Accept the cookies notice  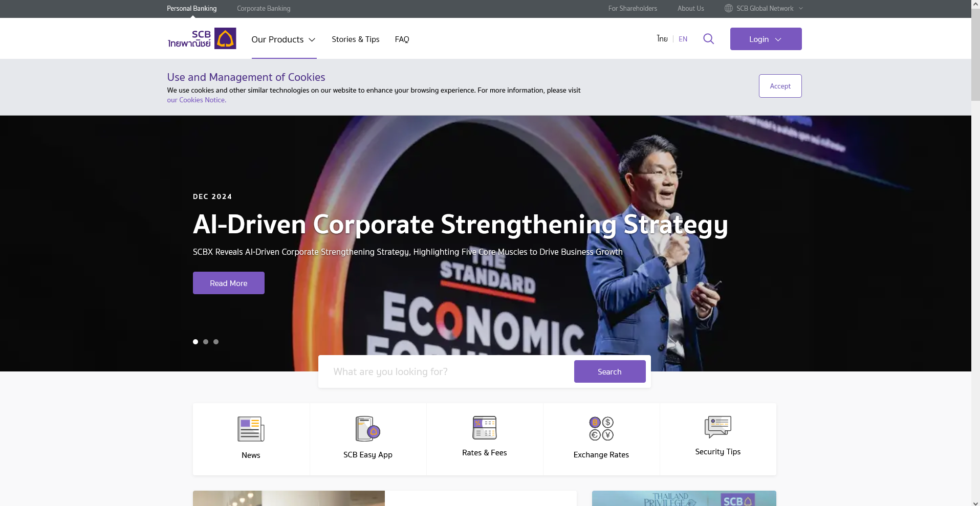780,86
